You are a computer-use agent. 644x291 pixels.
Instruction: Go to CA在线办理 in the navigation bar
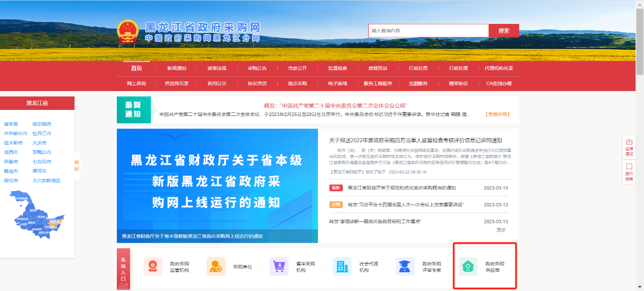click(x=498, y=83)
